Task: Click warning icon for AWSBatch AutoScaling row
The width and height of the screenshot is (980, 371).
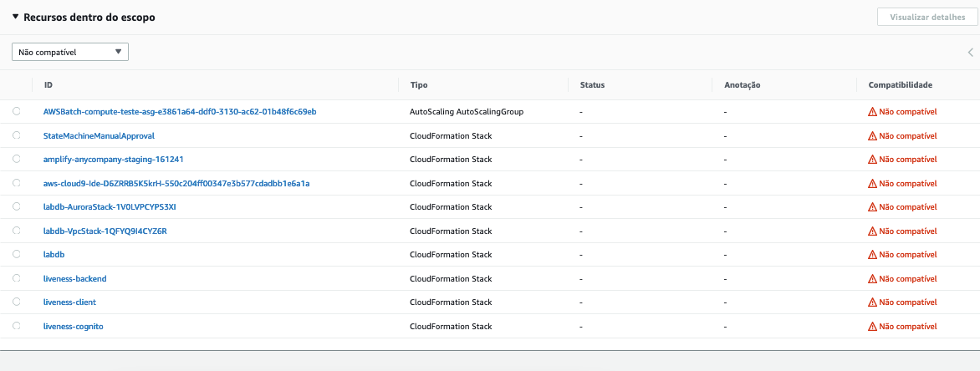Action: (872, 112)
